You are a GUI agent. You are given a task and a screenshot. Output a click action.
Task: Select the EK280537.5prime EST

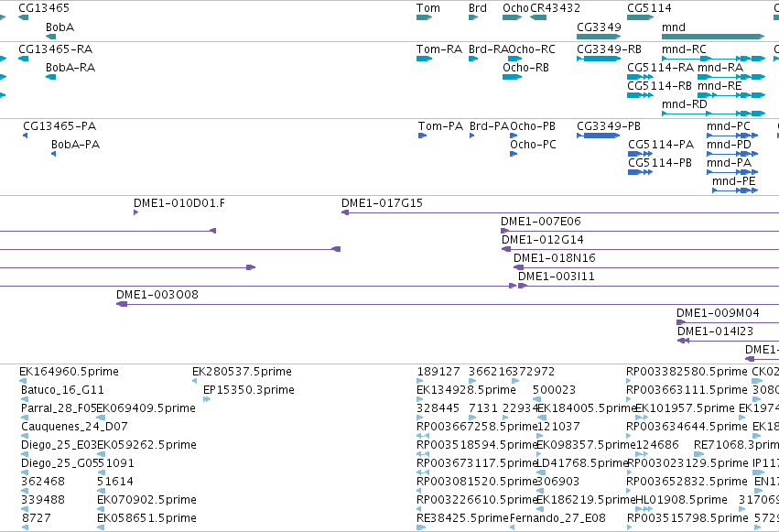(x=194, y=381)
